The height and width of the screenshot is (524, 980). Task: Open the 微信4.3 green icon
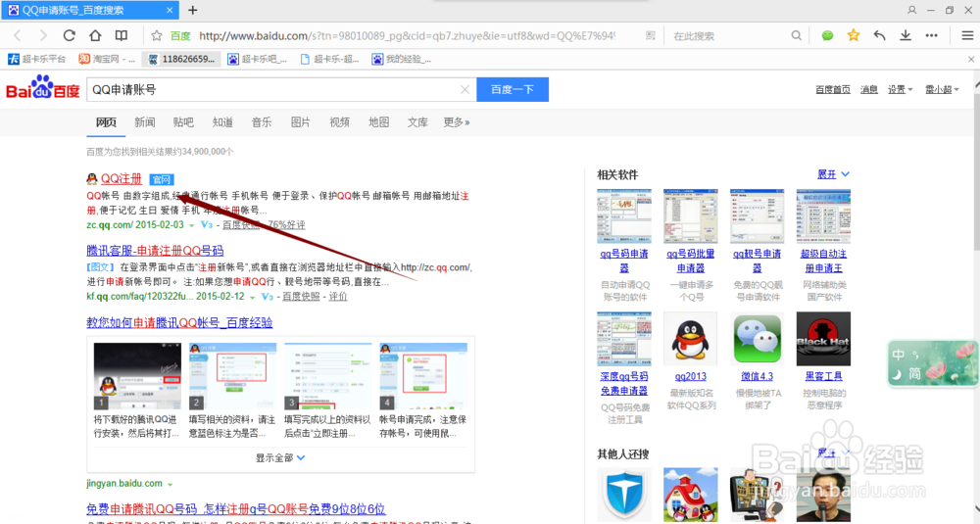point(757,339)
